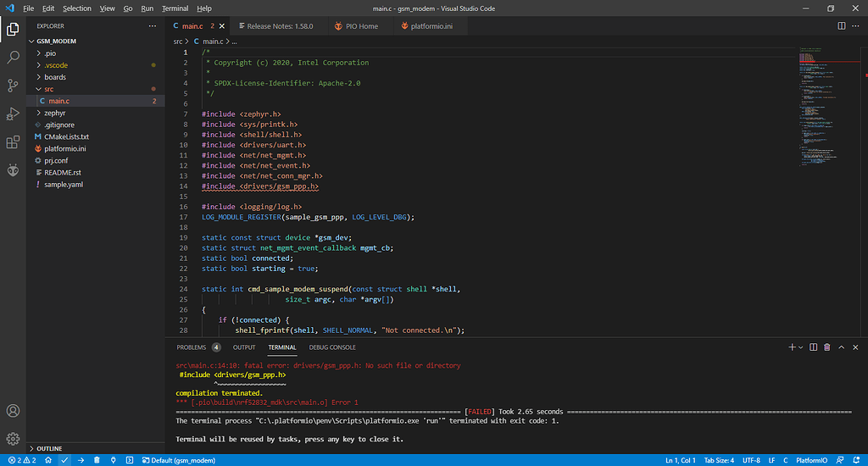Expand the zephyr folder

(x=55, y=112)
